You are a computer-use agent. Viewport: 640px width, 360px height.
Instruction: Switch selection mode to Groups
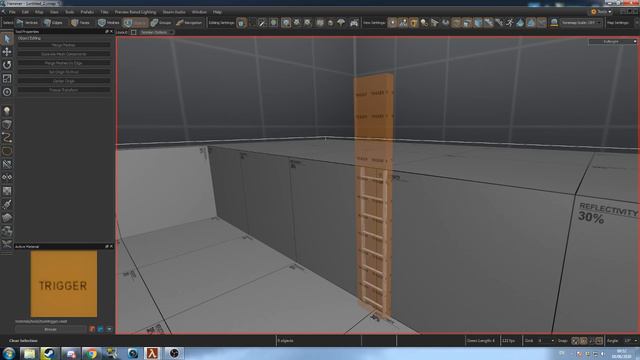coord(161,23)
